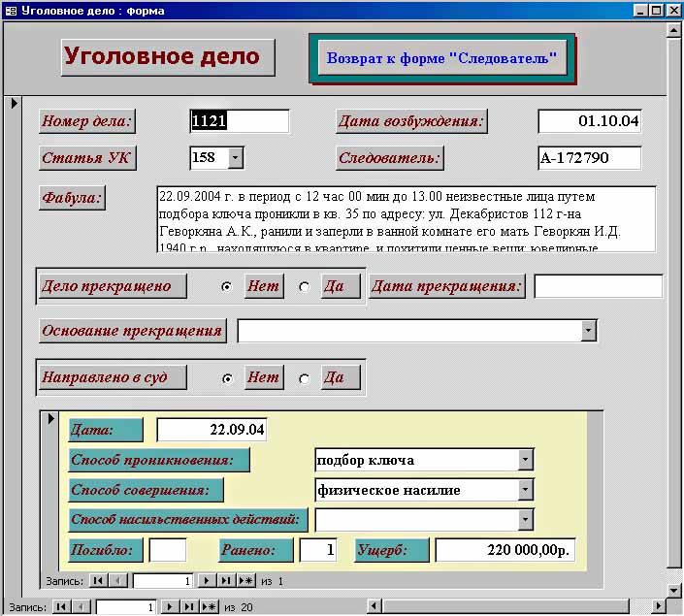The height and width of the screenshot is (616, 684).
Task: Open the form window control icon in title bar
Action: click(11, 11)
